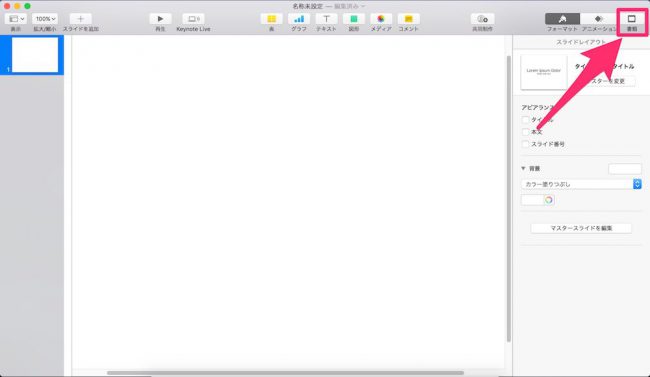
Task: Click the Play (再生) slideshow icon
Action: (x=160, y=19)
